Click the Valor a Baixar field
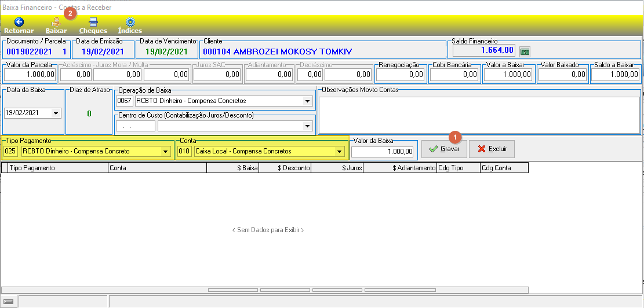Image resolution: width=644 pixels, height=308 pixels. pyautogui.click(x=508, y=75)
